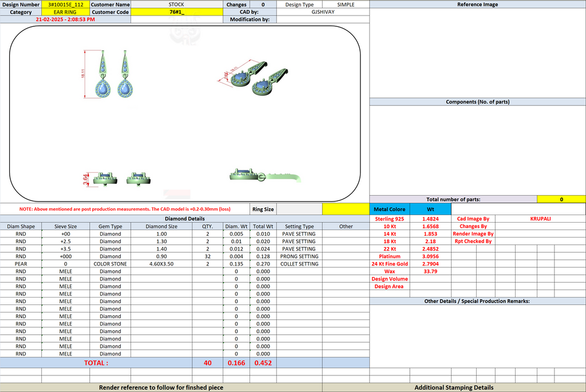Click the Diamond Size column header
This screenshot has height=392, width=586.
click(x=161, y=227)
